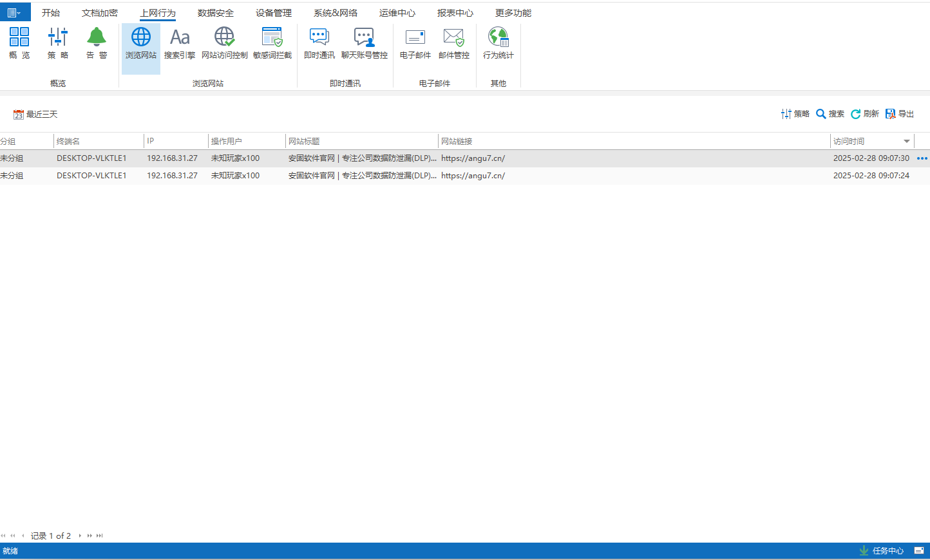The width and height of the screenshot is (930, 560).
Task: Open the application menu dropdown button
Action: click(15, 12)
